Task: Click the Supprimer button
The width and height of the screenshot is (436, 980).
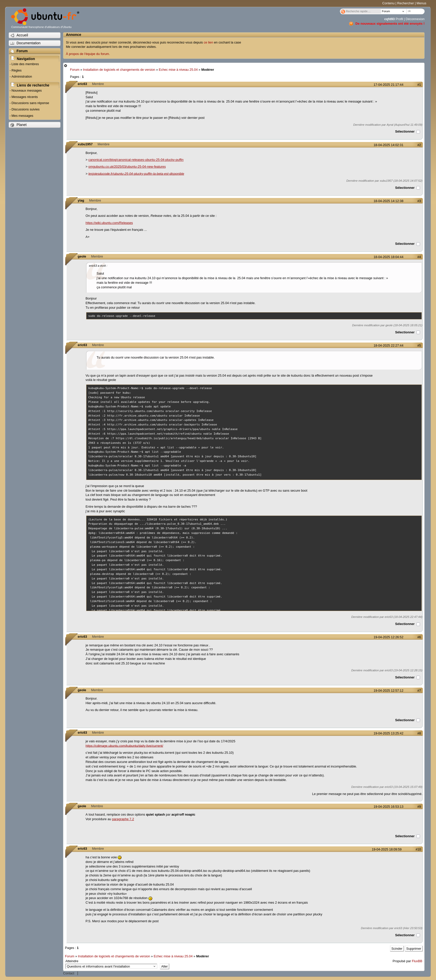Action: pyautogui.click(x=414, y=949)
